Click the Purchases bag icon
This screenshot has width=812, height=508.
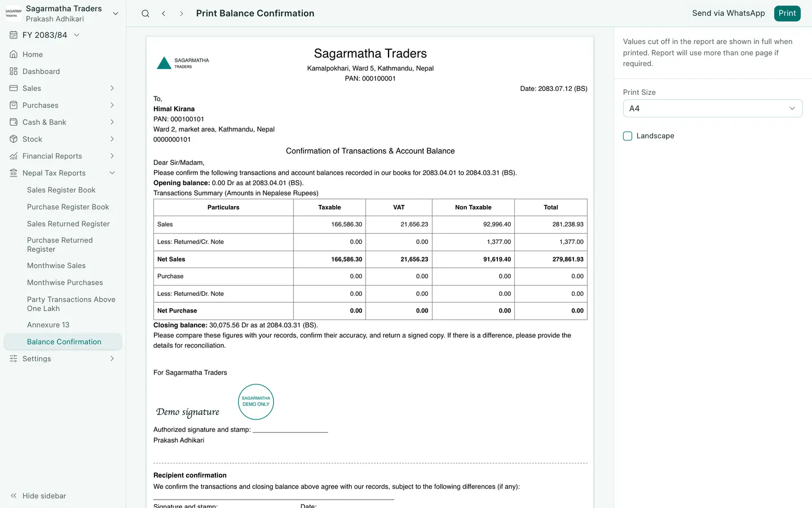click(14, 105)
